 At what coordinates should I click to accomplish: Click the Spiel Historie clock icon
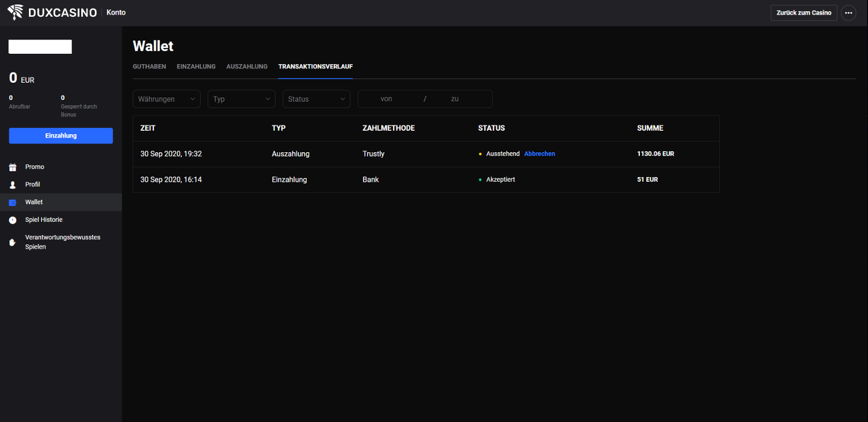[x=13, y=220]
